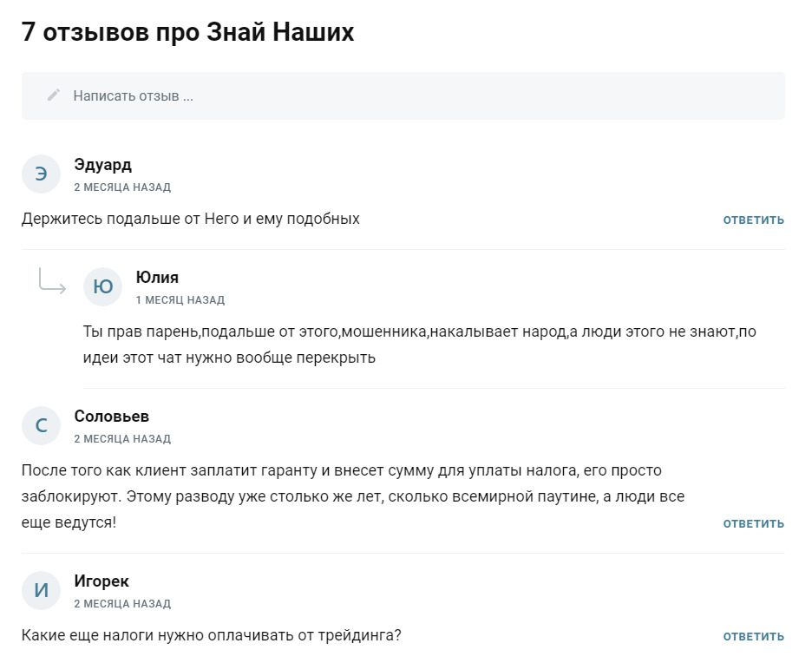Click ОТВЕТИТЬ under Соловьев's comment
The height and width of the screenshot is (663, 812).
pyautogui.click(x=751, y=523)
